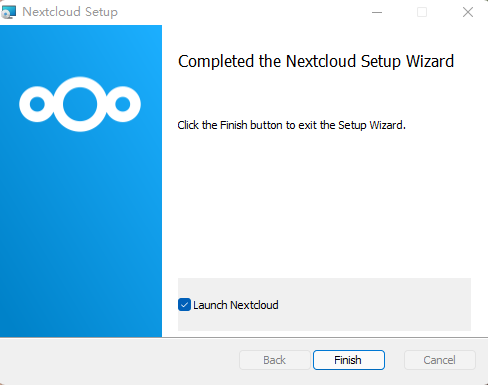Screen dimensions: 488x385
Task: Uncheck the Launch Nextcloud checkbox
Action: coord(184,305)
